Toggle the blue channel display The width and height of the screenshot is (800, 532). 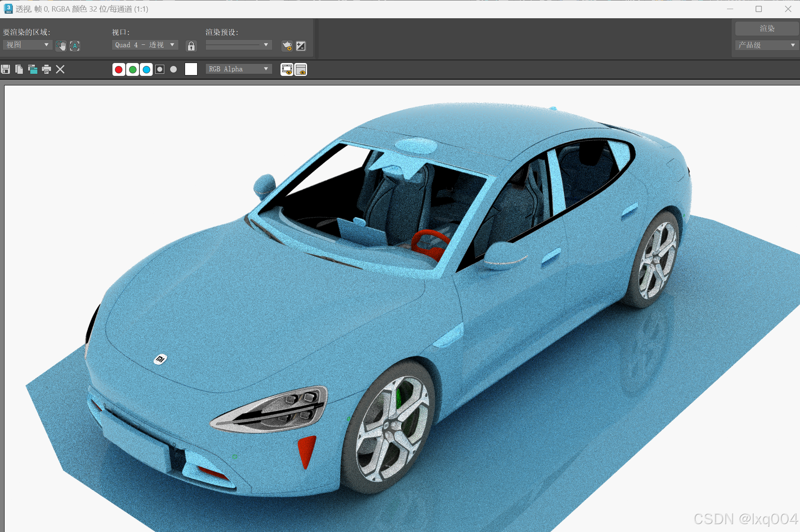pos(146,69)
